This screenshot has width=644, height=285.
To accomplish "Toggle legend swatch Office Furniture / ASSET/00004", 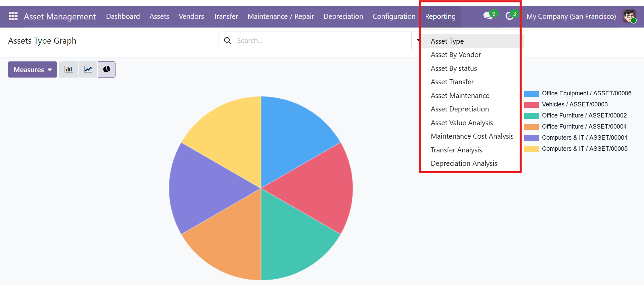I will click(x=532, y=127).
